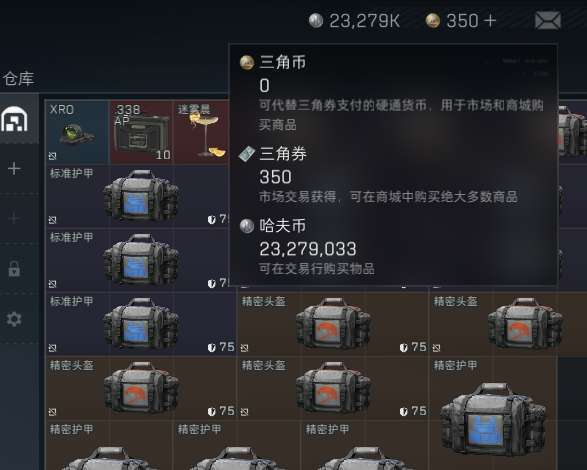The height and width of the screenshot is (470, 587).
Task: Click the silver coin icon beside 23,279K
Action: click(316, 21)
